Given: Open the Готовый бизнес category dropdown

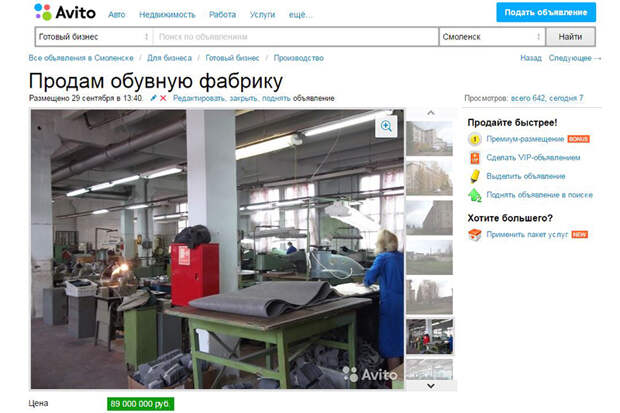Looking at the screenshot, I should (93, 37).
